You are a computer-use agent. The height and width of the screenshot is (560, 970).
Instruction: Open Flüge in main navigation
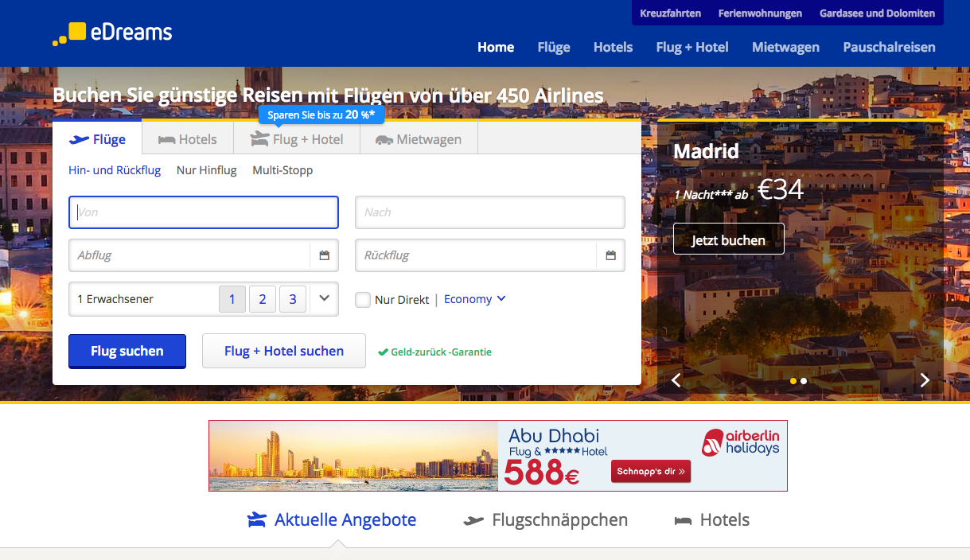click(x=554, y=47)
